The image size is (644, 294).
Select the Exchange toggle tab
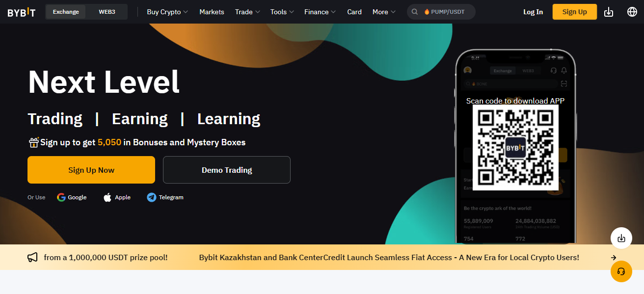pyautogui.click(x=65, y=12)
